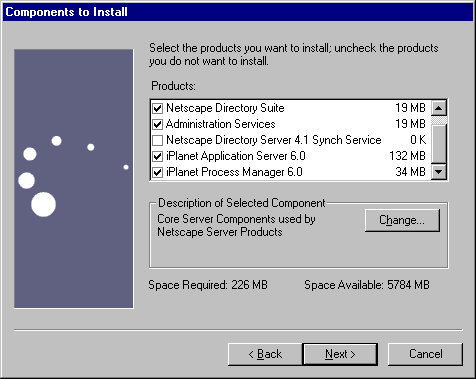
Task: Click the 0 K size value
Action: (x=418, y=140)
